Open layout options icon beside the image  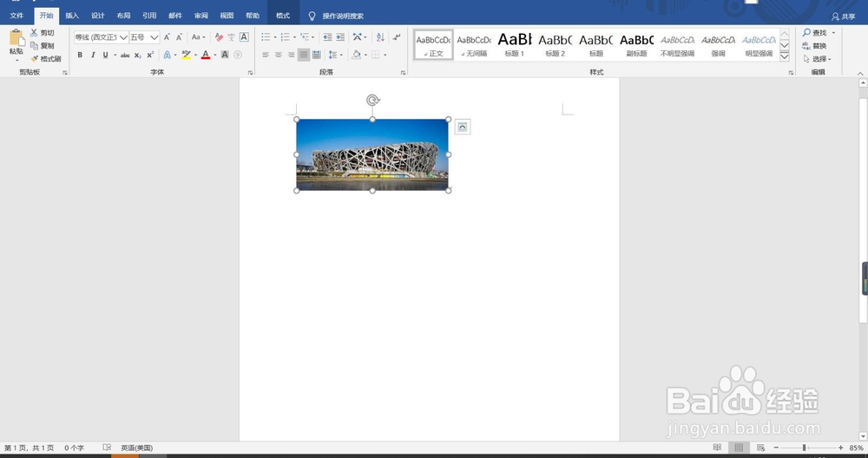pyautogui.click(x=463, y=128)
